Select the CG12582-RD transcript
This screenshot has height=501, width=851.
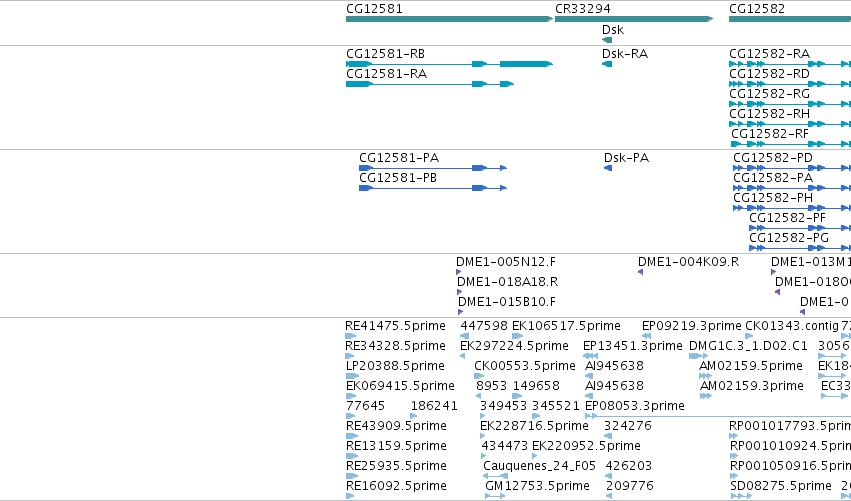(x=769, y=73)
